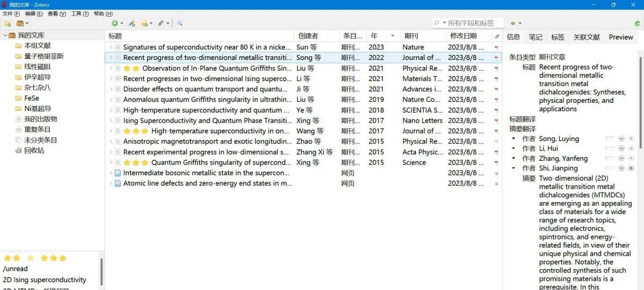
Task: Open the 工具 (T) menu
Action: point(80,13)
